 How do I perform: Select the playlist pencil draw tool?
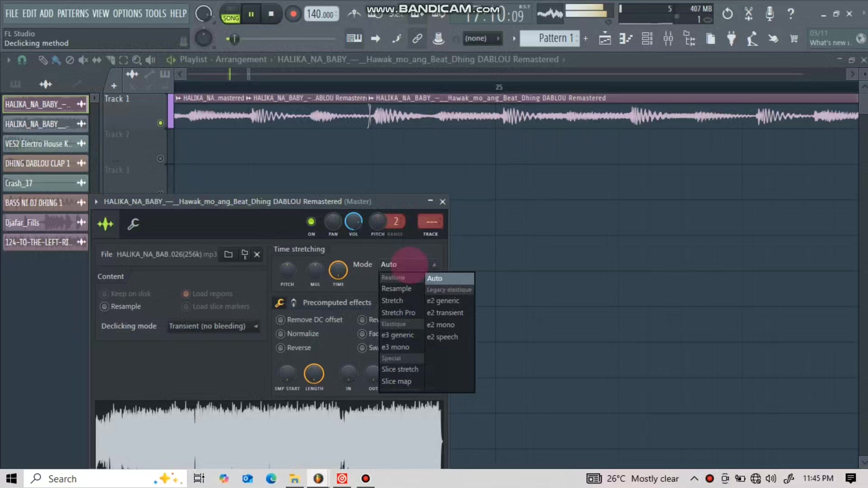pyautogui.click(x=42, y=60)
